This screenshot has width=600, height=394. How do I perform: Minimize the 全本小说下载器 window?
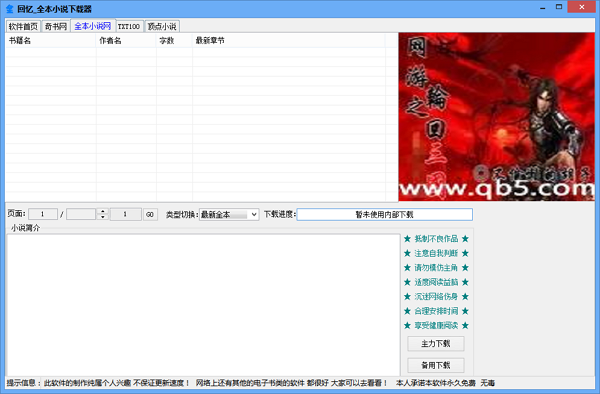[x=543, y=8]
